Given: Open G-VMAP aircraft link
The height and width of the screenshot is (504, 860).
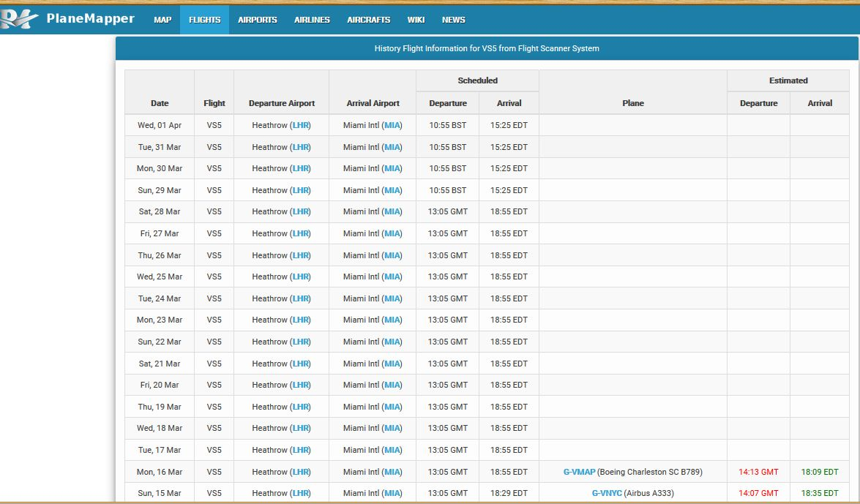Looking at the screenshot, I should click(579, 472).
